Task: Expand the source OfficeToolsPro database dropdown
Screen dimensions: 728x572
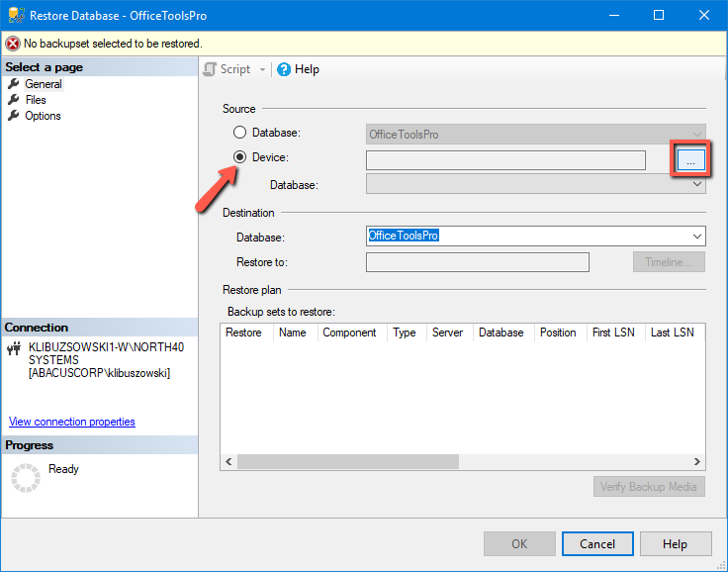Action: [x=697, y=135]
